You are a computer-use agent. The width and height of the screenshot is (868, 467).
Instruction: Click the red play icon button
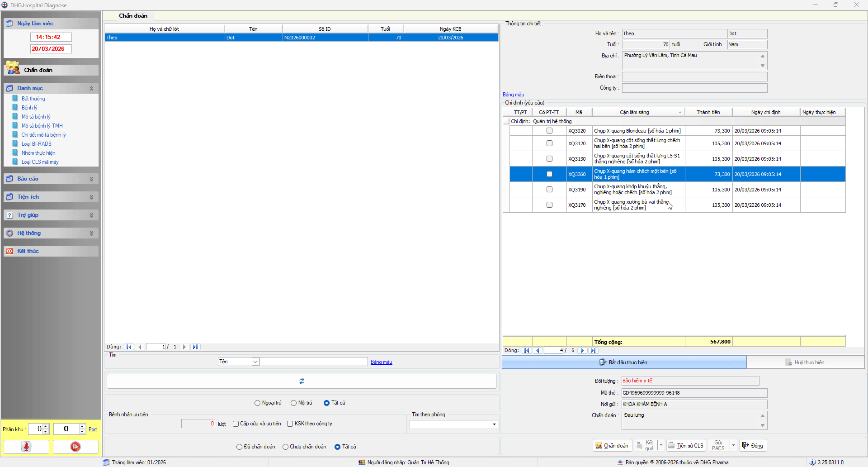(x=75, y=447)
